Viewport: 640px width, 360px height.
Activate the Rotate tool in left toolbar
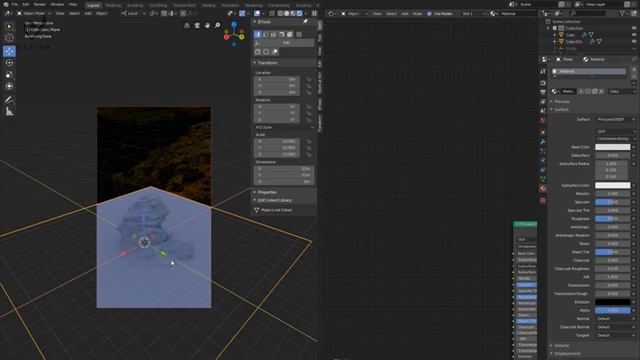9,63
